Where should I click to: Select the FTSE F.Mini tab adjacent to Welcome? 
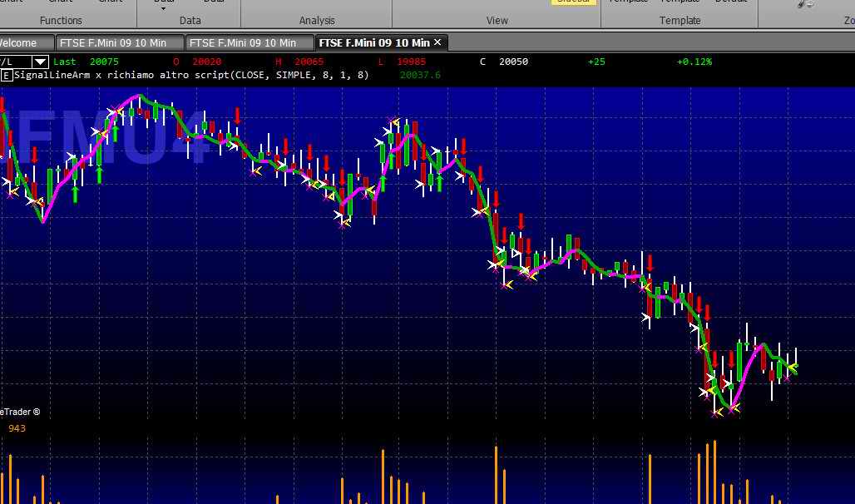pyautogui.click(x=120, y=42)
